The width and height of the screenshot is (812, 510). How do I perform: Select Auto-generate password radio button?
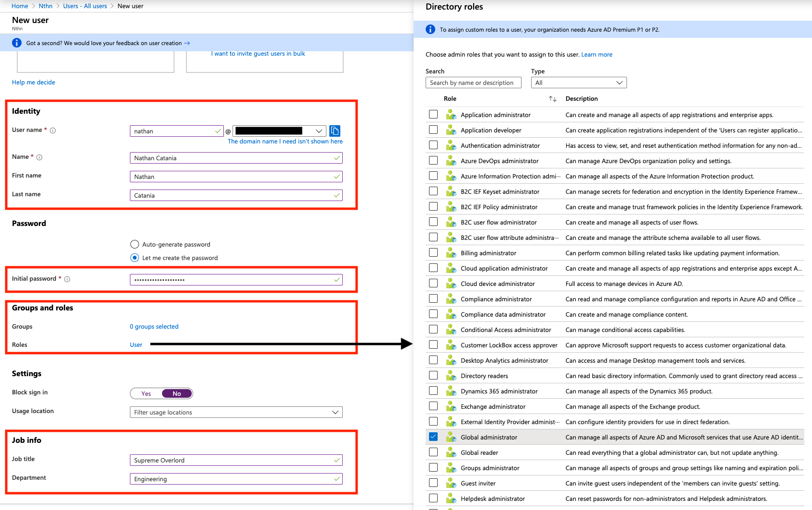click(135, 244)
